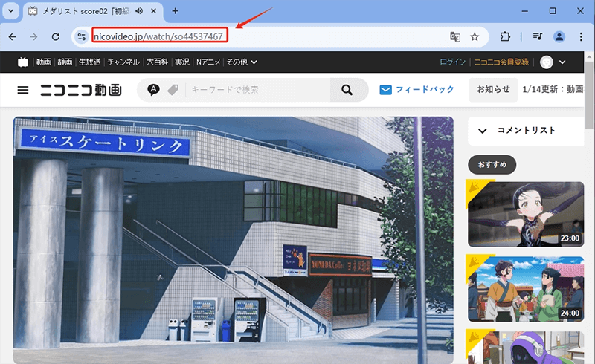Click the translate page icon in address bar

(455, 36)
